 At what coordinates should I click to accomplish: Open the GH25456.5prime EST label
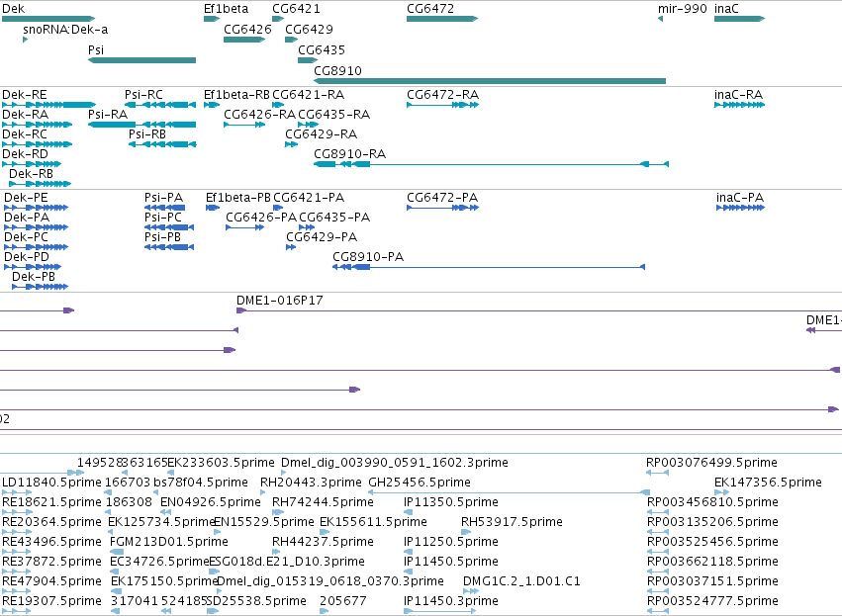420,483
